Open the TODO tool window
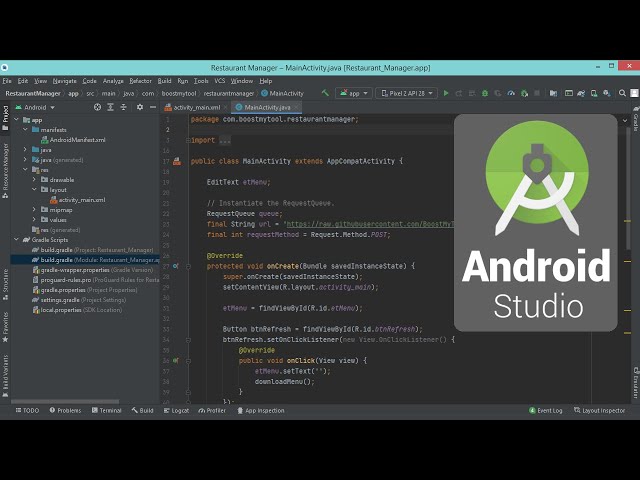The height and width of the screenshot is (480, 640). 27,411
